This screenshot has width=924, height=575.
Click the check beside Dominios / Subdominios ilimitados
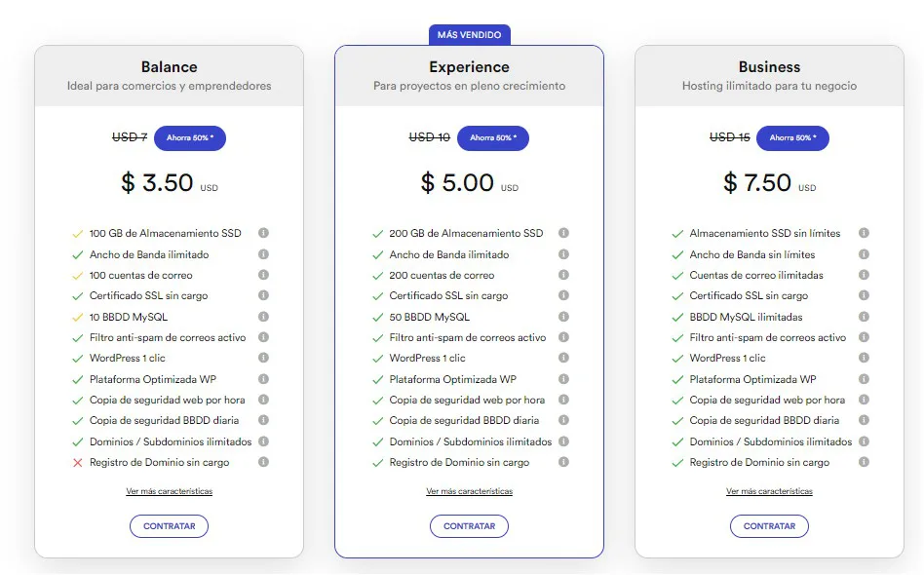pyautogui.click(x=77, y=441)
